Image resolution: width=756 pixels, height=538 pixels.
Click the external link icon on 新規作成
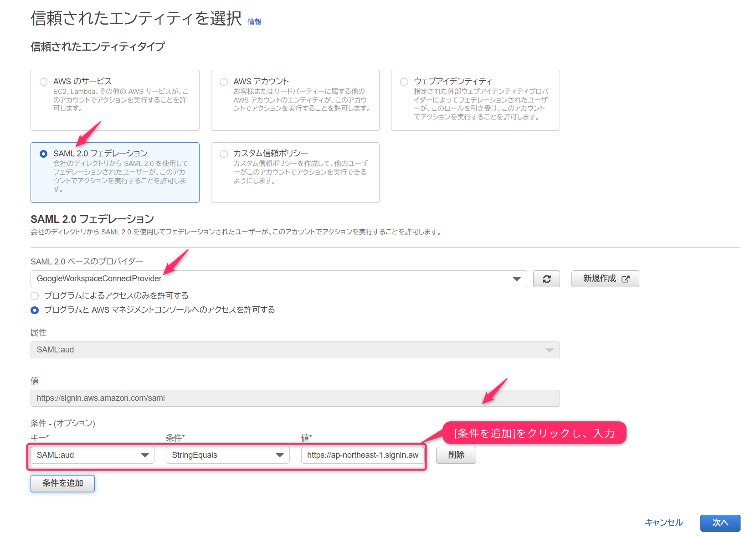626,279
